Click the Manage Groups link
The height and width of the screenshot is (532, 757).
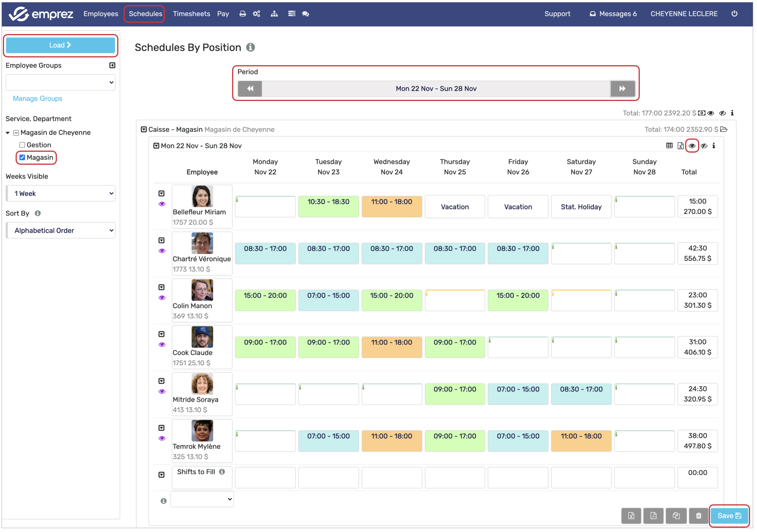tap(37, 98)
